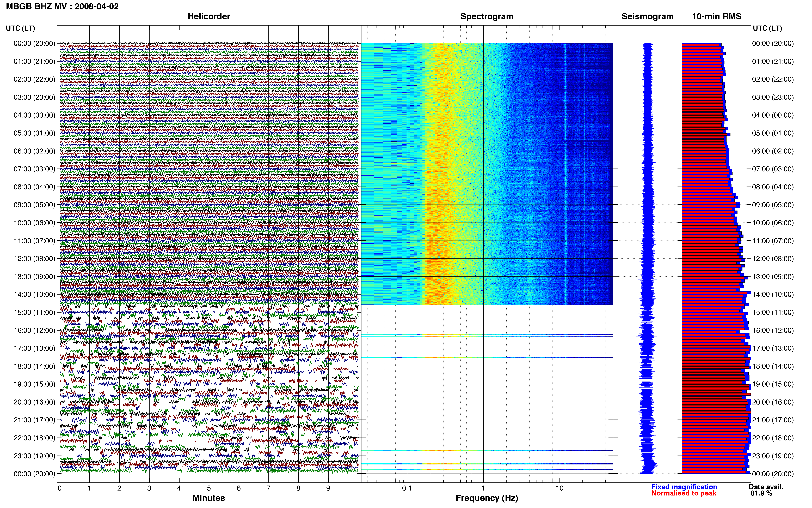Click the left '21:00 (17:00)' time label
The width and height of the screenshot is (812, 508).
point(34,420)
